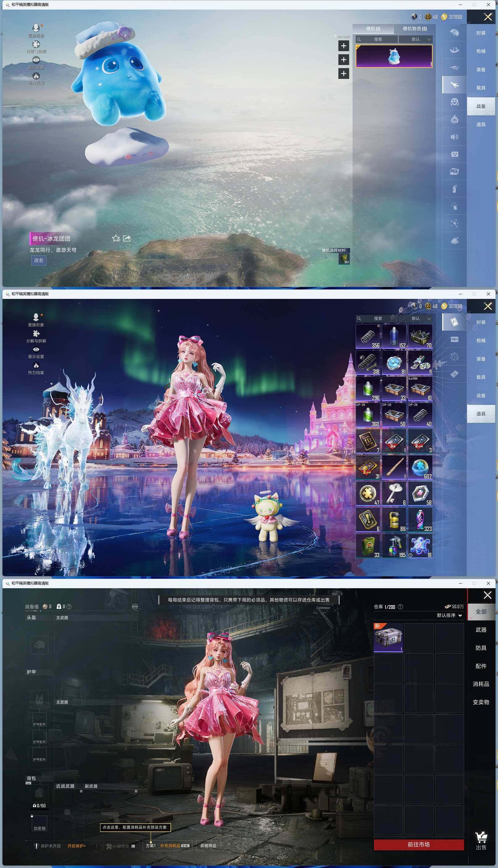Screen dimensions: 498x868
Task: Click 更换形象 icon in the 僚机 window
Action: [x=36, y=28]
